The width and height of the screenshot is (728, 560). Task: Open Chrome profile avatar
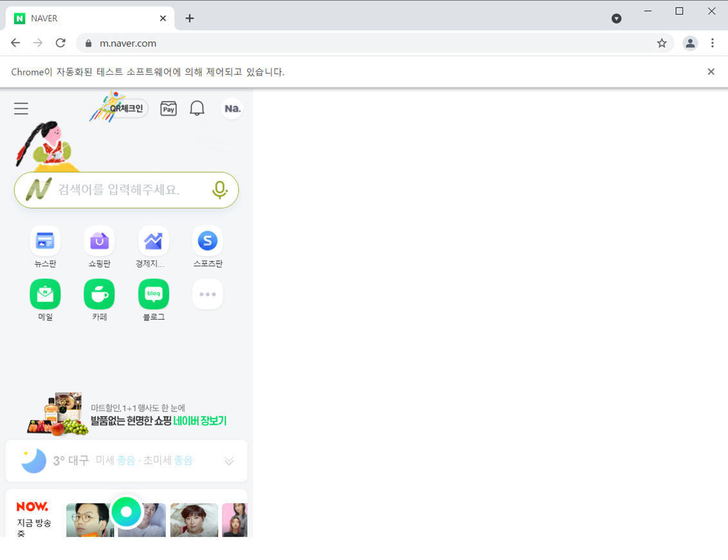(691, 43)
